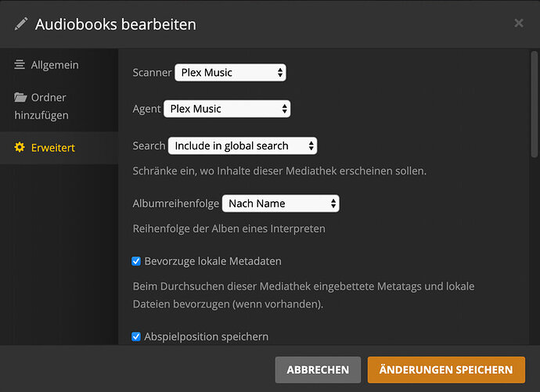The image size is (540, 392).
Task: Open the Ordner hinzufügen section
Action: point(49,106)
